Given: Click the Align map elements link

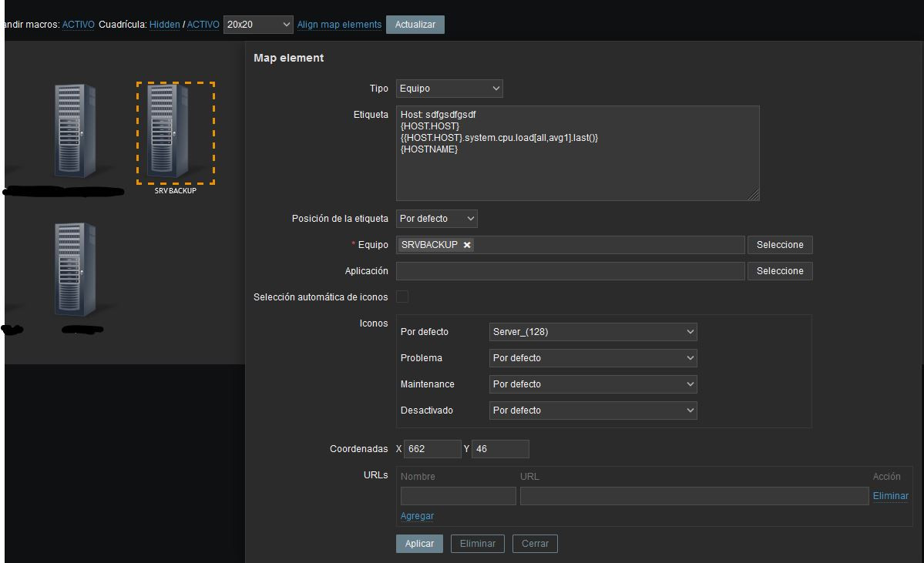Looking at the screenshot, I should coord(339,25).
